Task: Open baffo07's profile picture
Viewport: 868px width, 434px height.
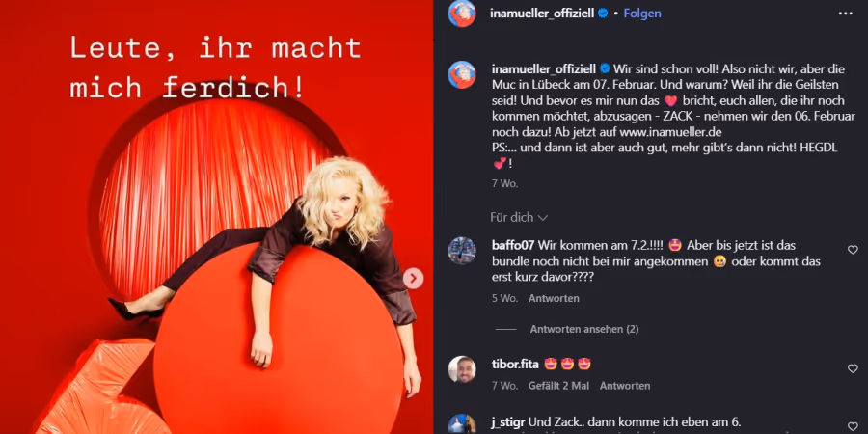Action: click(462, 251)
